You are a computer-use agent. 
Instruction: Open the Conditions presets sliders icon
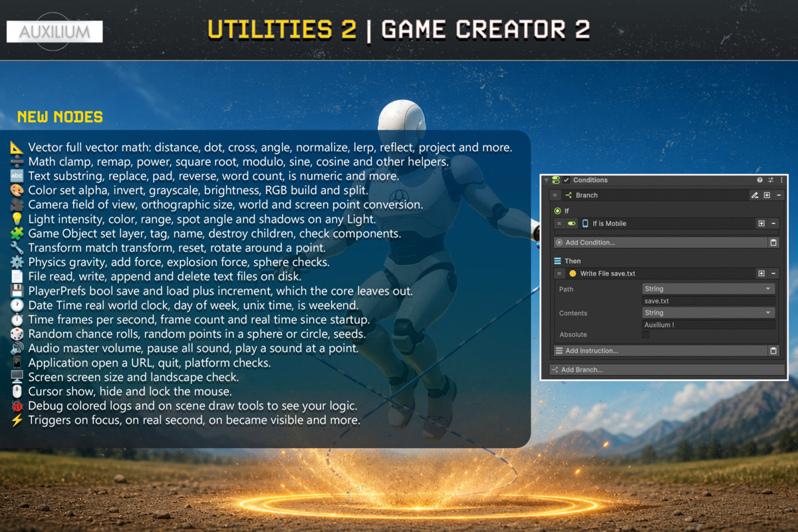pyautogui.click(x=771, y=180)
